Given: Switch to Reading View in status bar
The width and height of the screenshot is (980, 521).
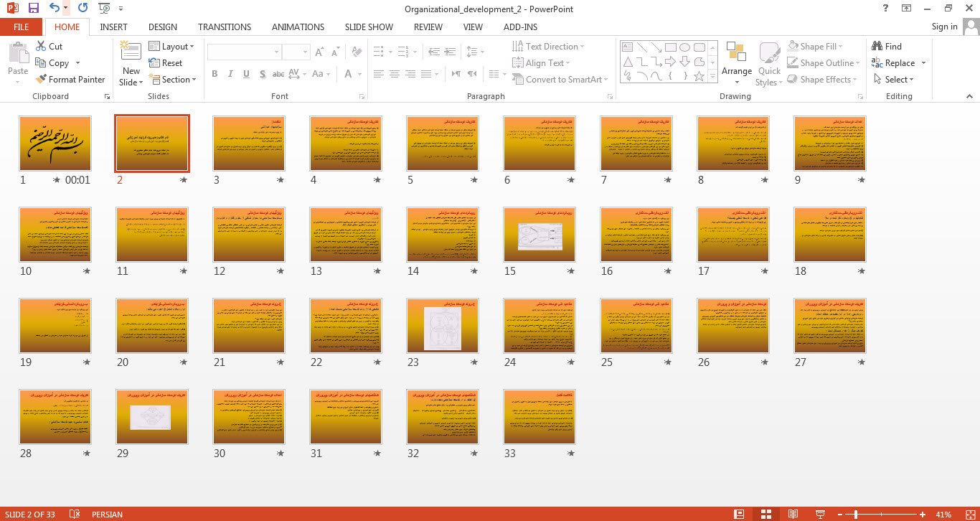Looking at the screenshot, I should 793,515.
